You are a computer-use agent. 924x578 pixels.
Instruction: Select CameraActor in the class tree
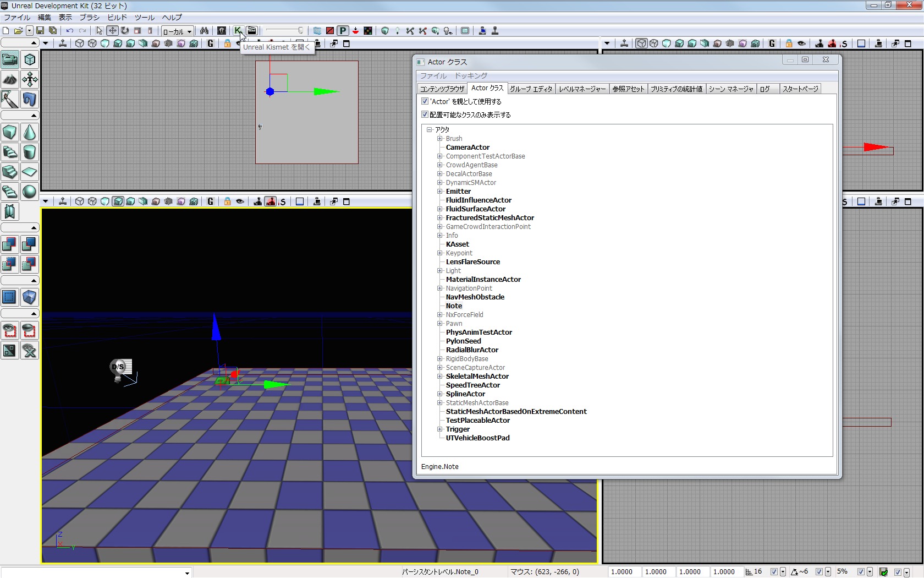pos(468,148)
